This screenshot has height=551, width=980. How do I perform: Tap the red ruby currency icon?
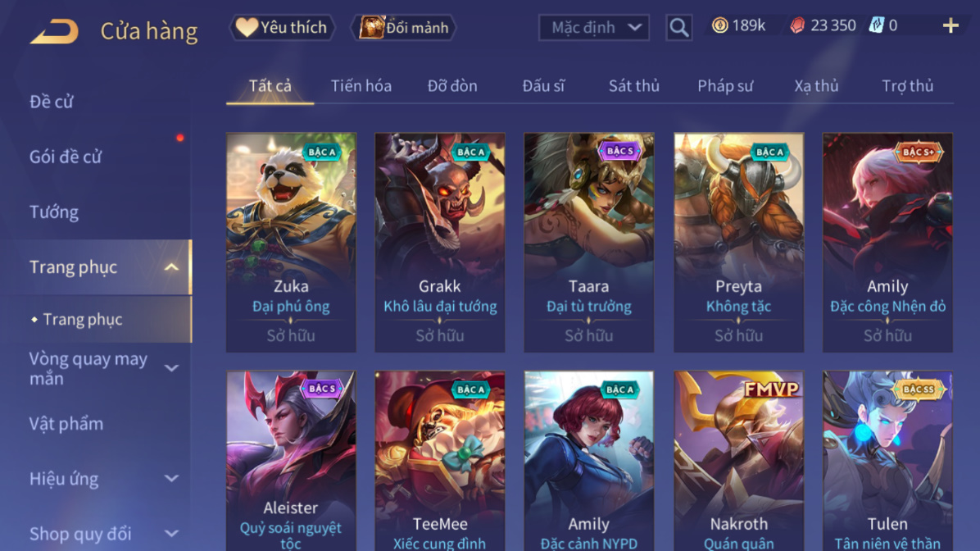(797, 25)
